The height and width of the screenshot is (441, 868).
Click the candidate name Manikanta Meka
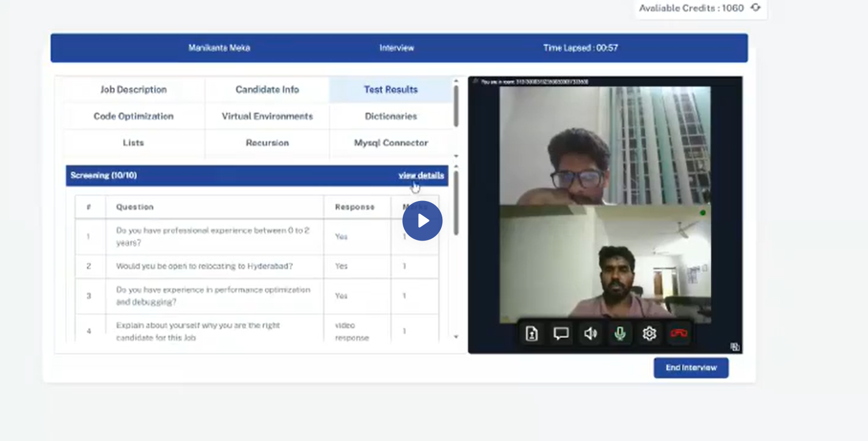219,48
